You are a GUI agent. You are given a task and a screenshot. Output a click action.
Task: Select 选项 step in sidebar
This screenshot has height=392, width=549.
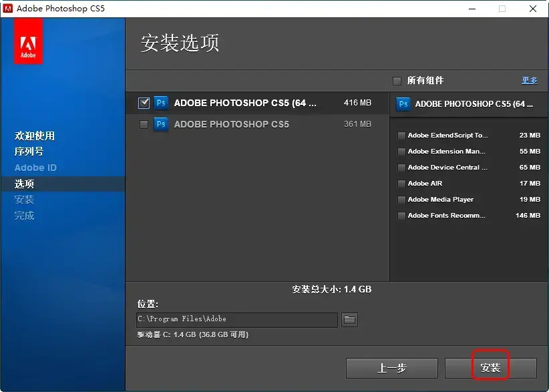click(24, 184)
